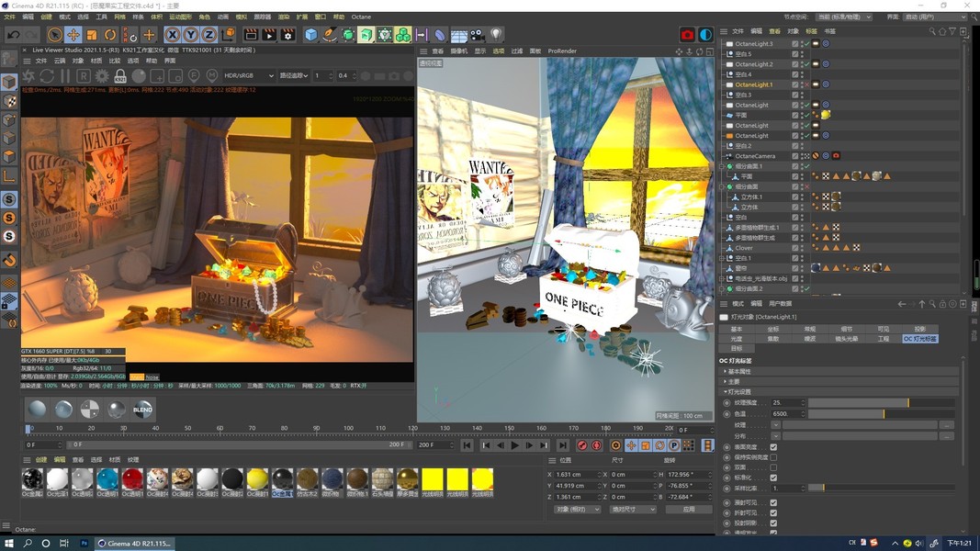Viewport: 980px width, 551px height.
Task: Toggle clay mode sphere in Live Viewer
Action: 139,75
